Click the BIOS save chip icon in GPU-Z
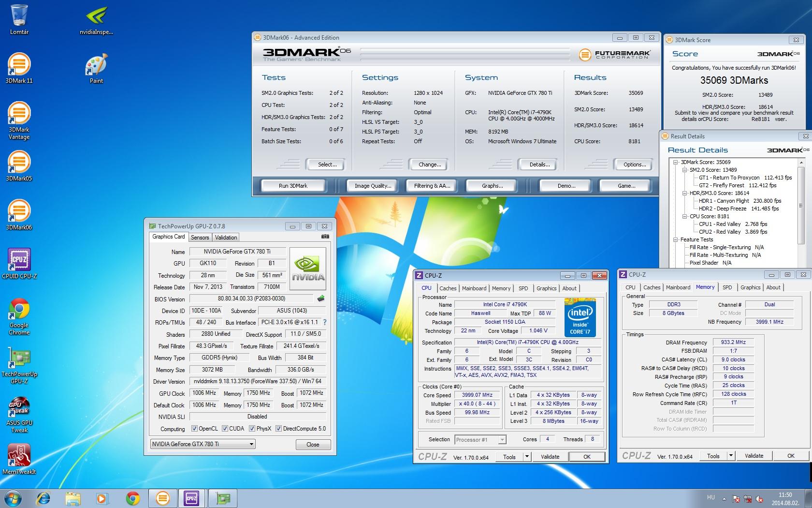This screenshot has height=508, width=812. click(320, 299)
